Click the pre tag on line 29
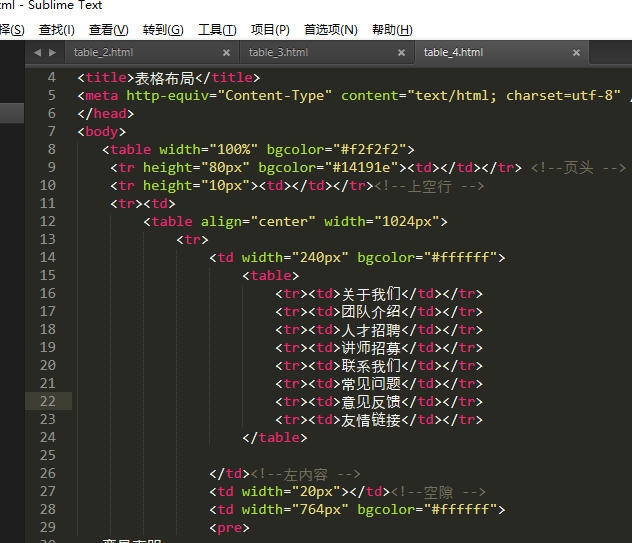This screenshot has width=632, height=543. [229, 528]
